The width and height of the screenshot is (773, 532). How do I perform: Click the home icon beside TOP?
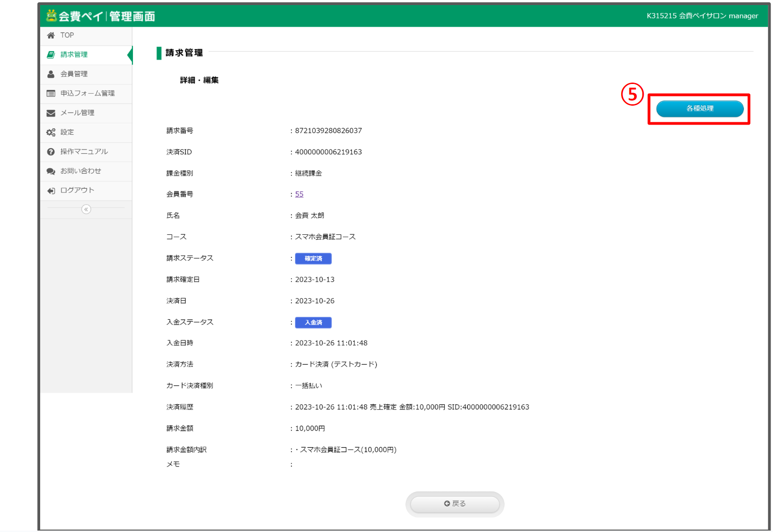coord(51,36)
